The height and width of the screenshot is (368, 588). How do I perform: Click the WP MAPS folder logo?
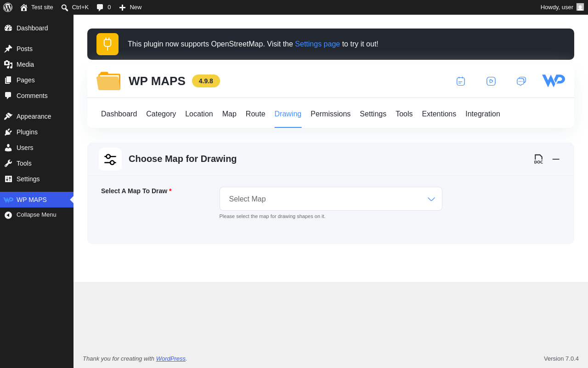[x=108, y=81]
